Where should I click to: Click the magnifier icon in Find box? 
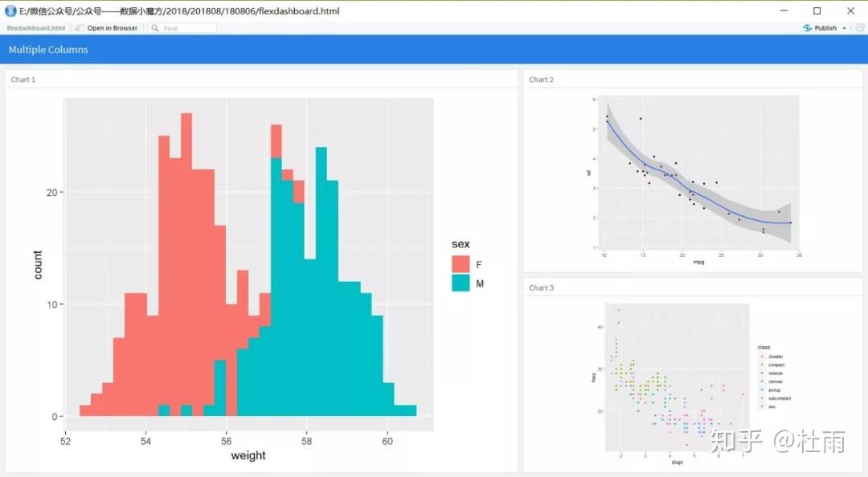coord(155,28)
